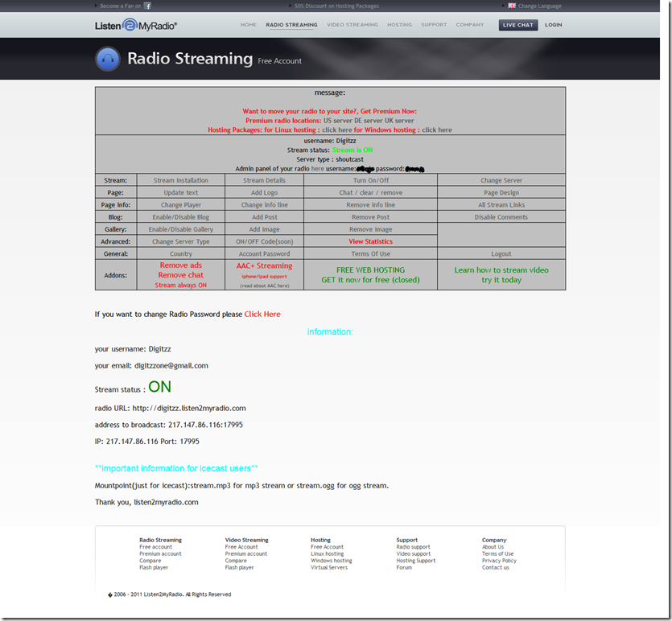Open 50% Discount on Hosting Packages link
Image resolution: width=672 pixels, height=621 pixels.
point(337,6)
